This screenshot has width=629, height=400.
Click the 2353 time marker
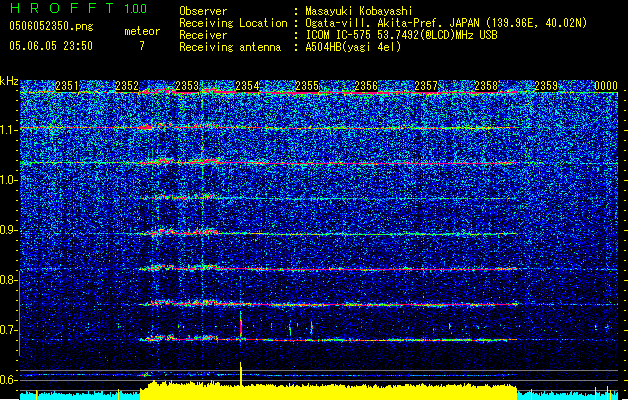click(x=187, y=86)
